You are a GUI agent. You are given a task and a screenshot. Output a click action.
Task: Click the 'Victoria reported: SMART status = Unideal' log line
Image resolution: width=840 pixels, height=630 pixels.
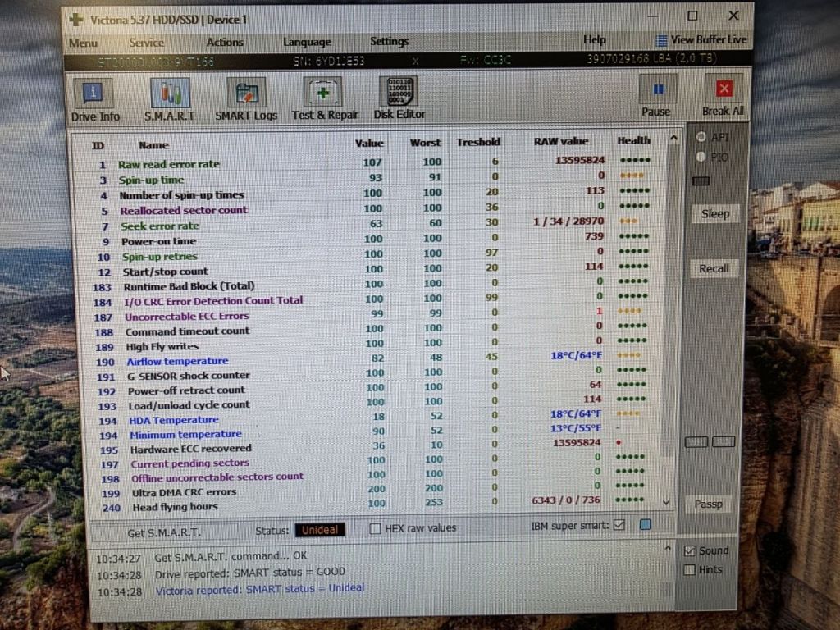tap(259, 590)
